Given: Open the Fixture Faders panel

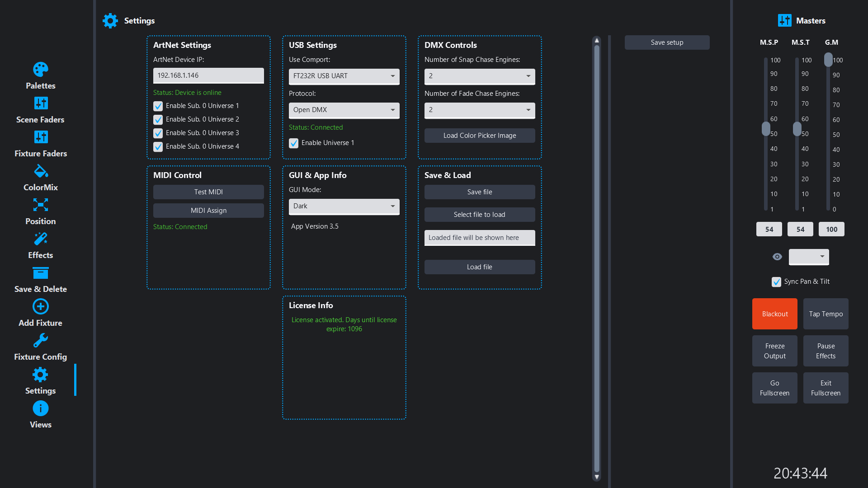Looking at the screenshot, I should [40, 137].
